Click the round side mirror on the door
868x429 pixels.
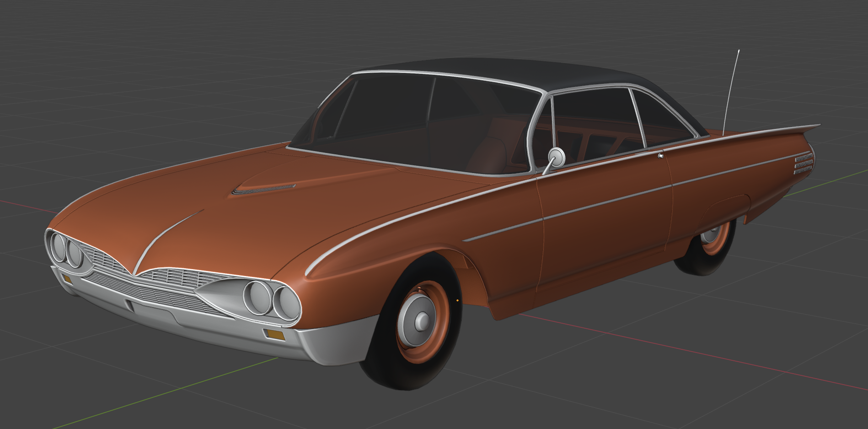point(557,157)
